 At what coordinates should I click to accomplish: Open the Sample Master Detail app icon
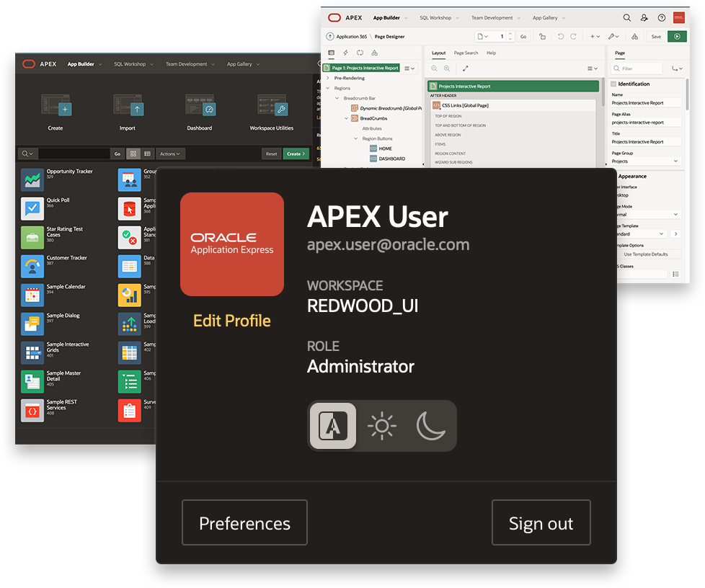[32, 381]
